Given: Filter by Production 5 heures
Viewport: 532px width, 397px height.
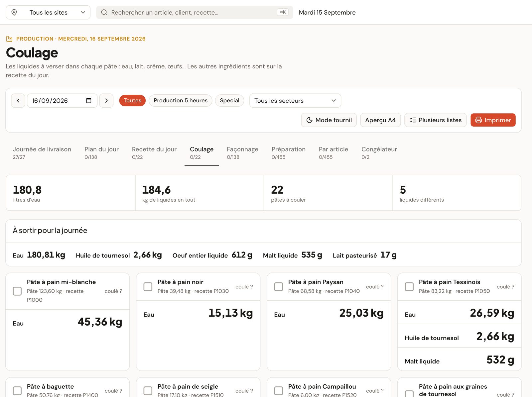Looking at the screenshot, I should [181, 101].
